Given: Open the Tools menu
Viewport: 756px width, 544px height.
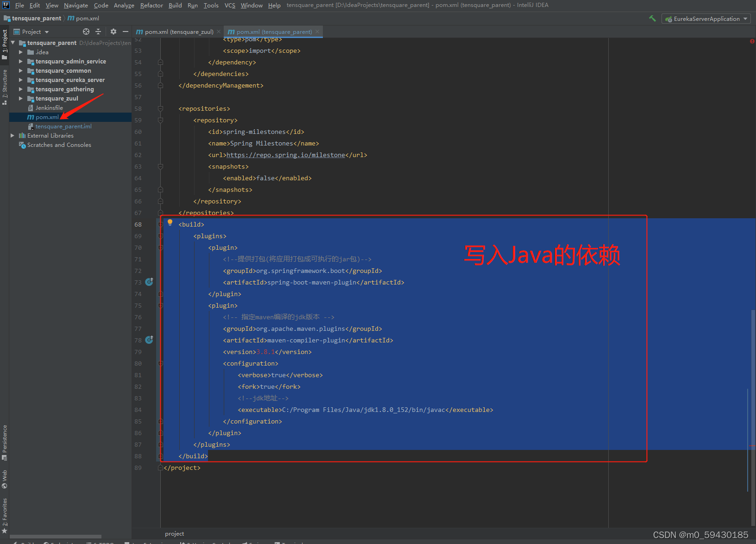Looking at the screenshot, I should tap(211, 5).
